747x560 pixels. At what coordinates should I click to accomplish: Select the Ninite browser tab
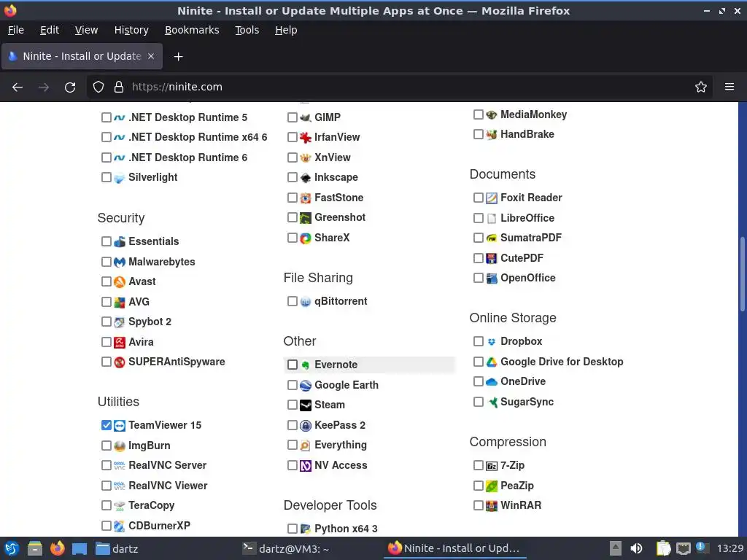(82, 57)
